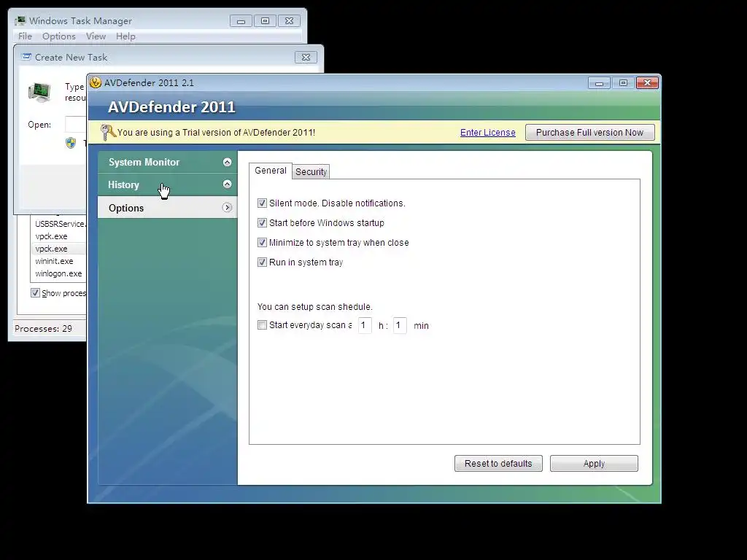Image resolution: width=747 pixels, height=560 pixels.
Task: Click the computer icon in Create New Task
Action: tap(39, 92)
